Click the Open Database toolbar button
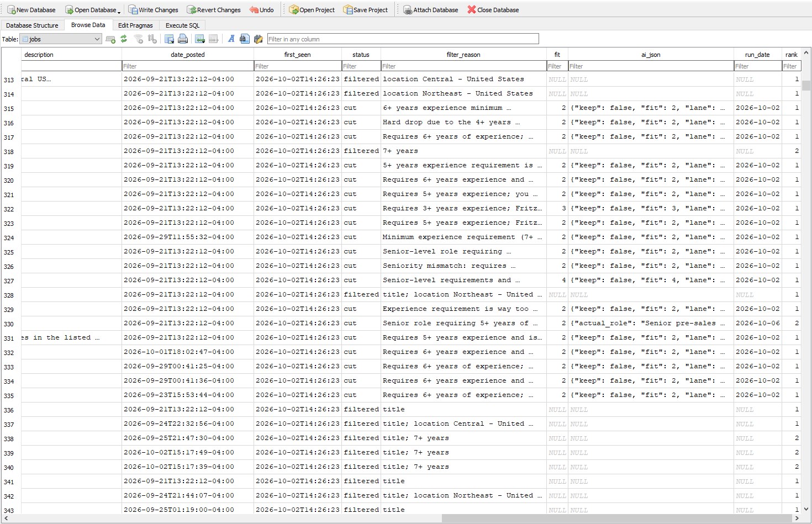Viewport: 812px width, 524px height. click(90, 10)
